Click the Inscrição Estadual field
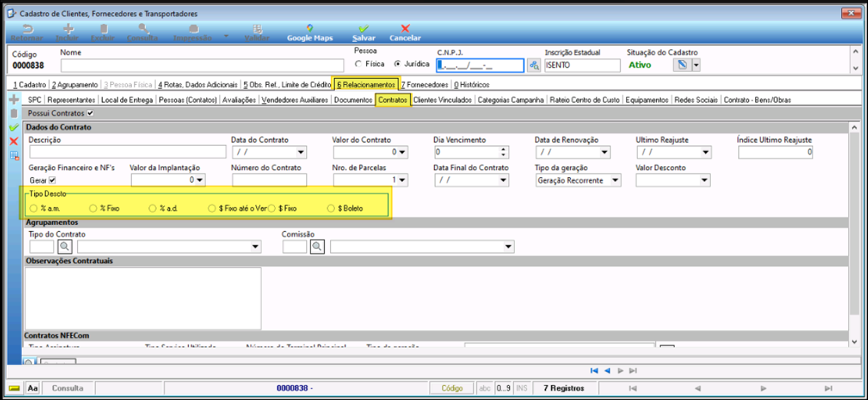 [x=582, y=65]
